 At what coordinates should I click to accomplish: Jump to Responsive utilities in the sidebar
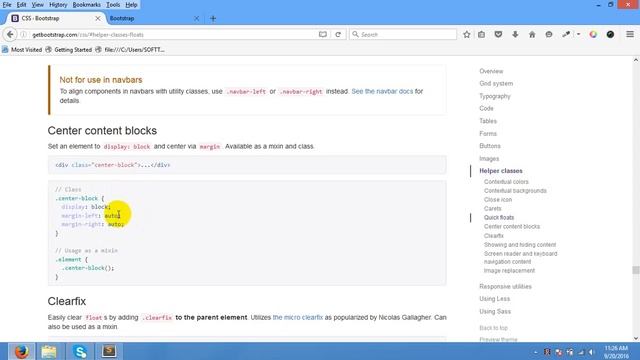tap(505, 287)
